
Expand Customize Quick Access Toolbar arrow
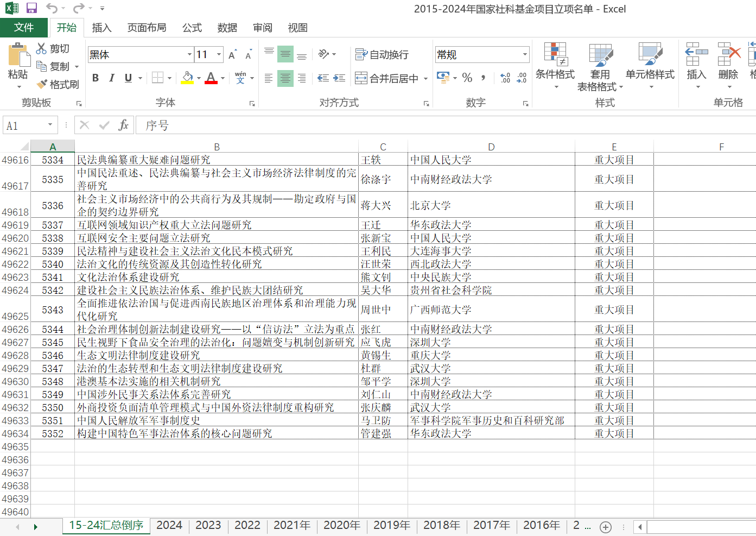[102, 9]
